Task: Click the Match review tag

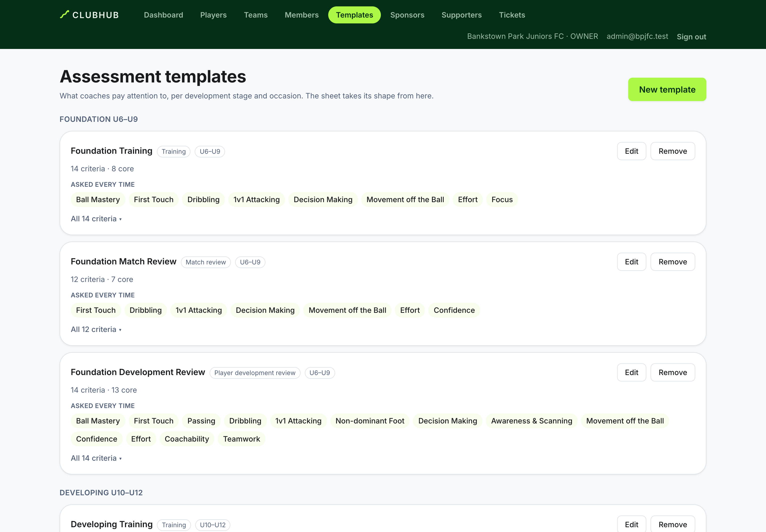Action: (206, 262)
